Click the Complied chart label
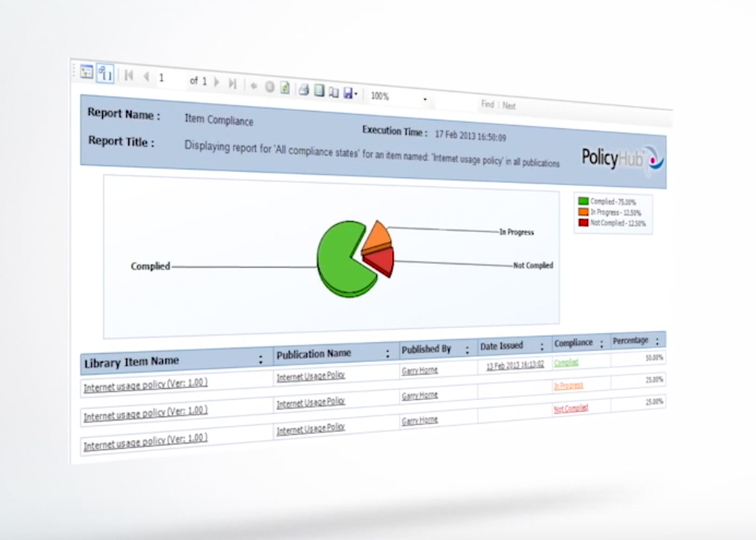This screenshot has width=756, height=540. [151, 266]
